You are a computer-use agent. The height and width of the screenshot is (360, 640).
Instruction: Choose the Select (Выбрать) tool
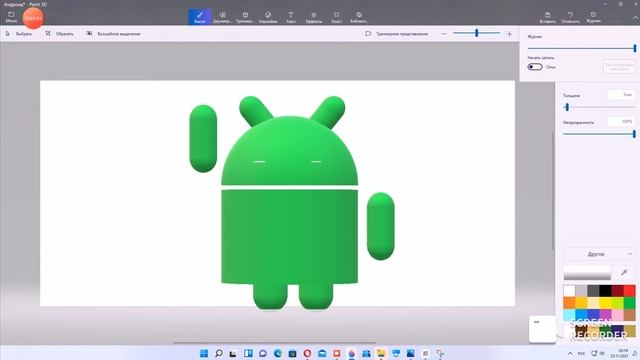click(x=19, y=34)
